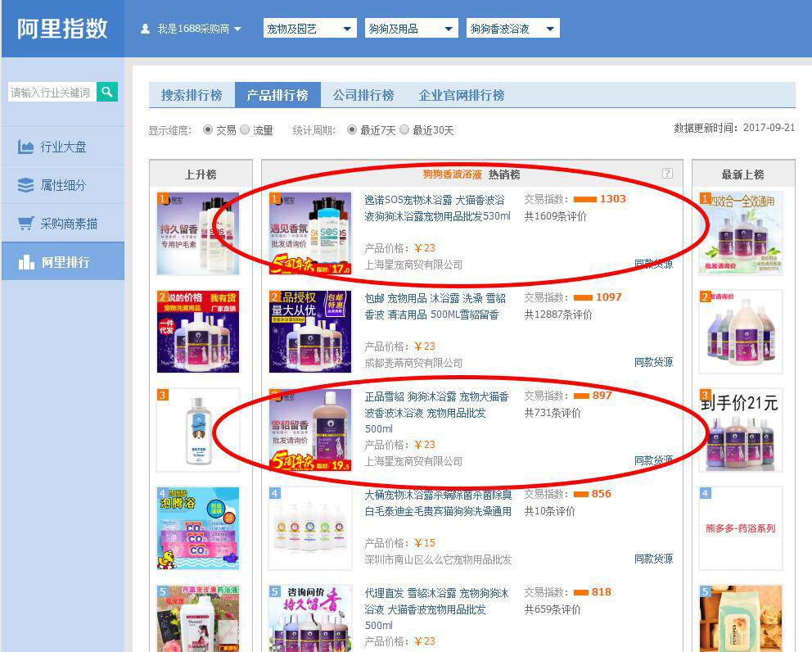Open 行业大盘 chart icon in sidebar
The image size is (812, 652).
point(25,147)
